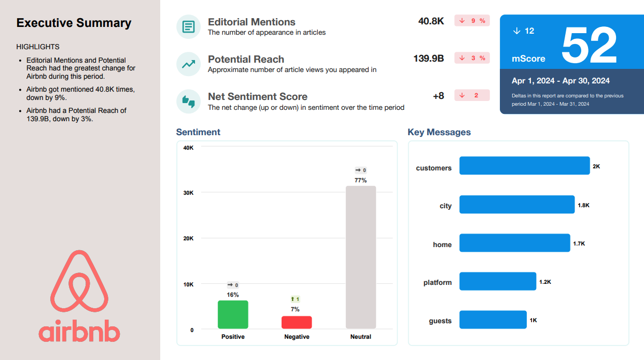Click the green up-1 indicator above Negative bar
Screen dimensions: 644x360
(295, 299)
